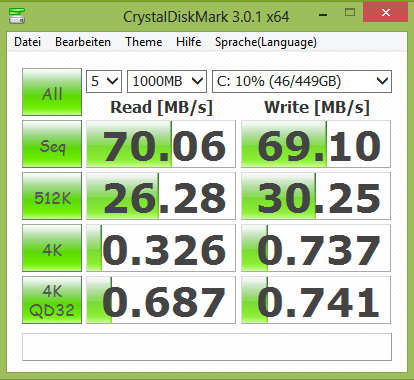
Task: Close the CrystalDiskMark window
Action: pyautogui.click(x=386, y=13)
